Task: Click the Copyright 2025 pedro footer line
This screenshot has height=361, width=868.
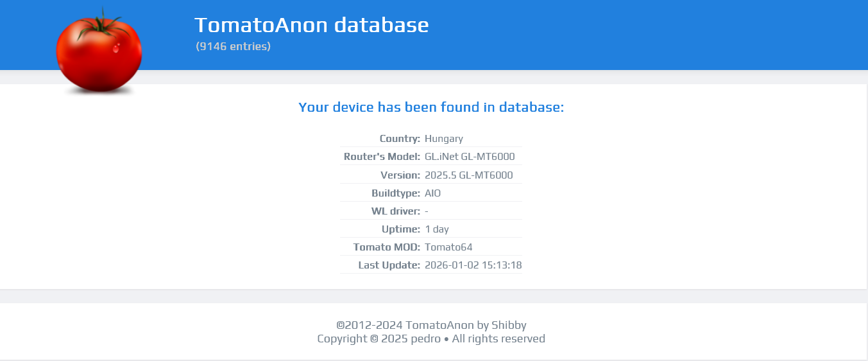Action: [x=431, y=339]
